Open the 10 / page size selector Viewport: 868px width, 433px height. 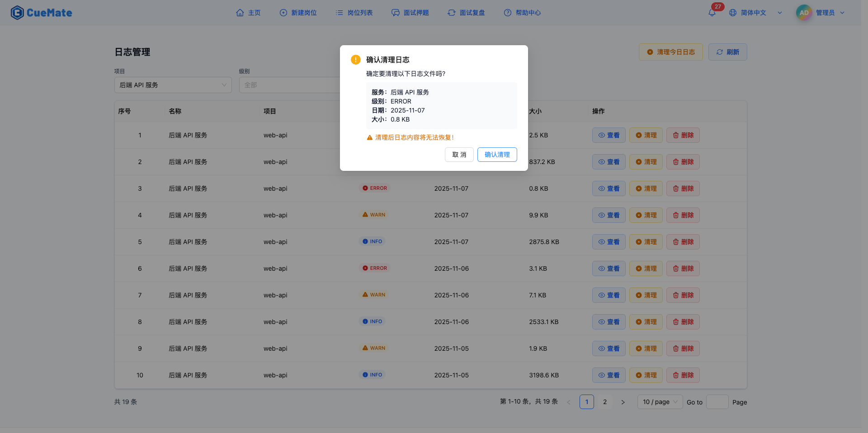click(x=660, y=402)
